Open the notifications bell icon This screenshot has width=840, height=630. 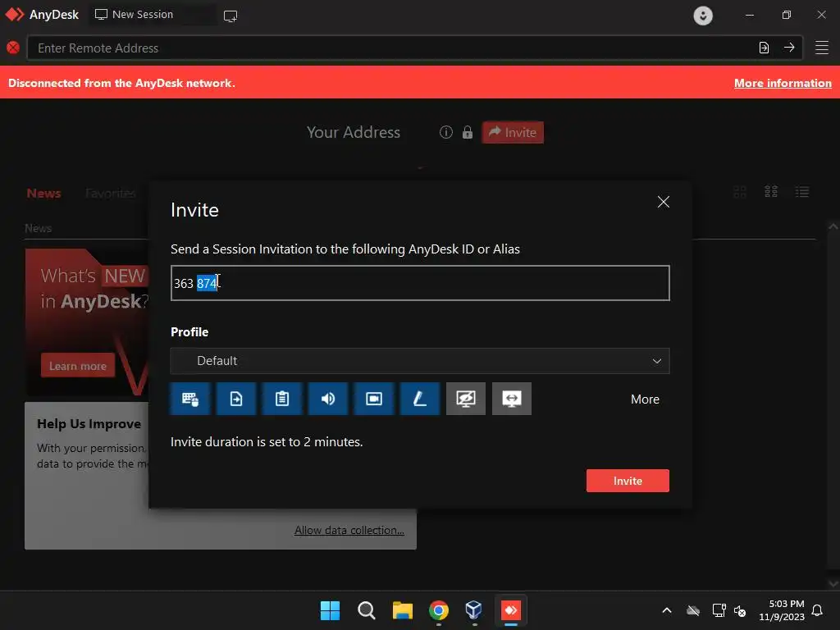point(818,610)
